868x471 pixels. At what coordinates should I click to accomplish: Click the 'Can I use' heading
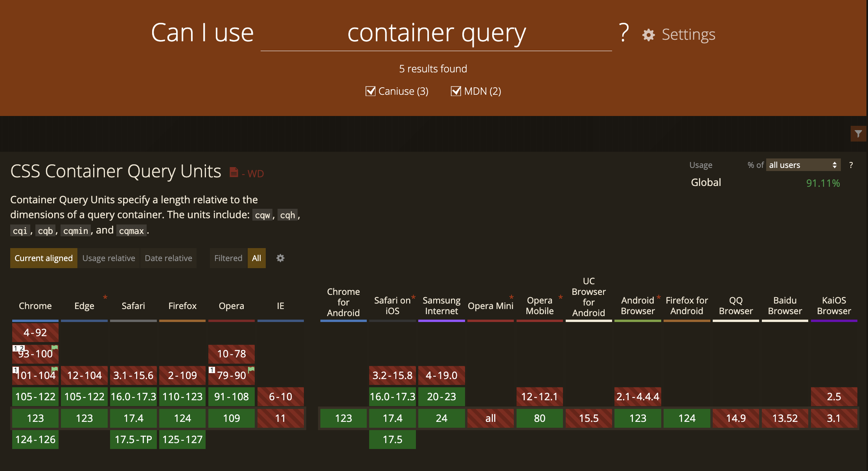coord(202,33)
